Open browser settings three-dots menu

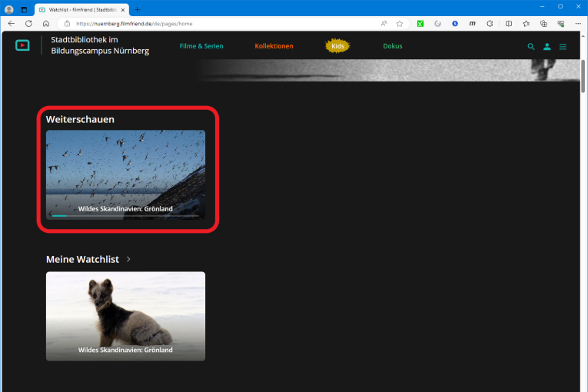pyautogui.click(x=578, y=24)
